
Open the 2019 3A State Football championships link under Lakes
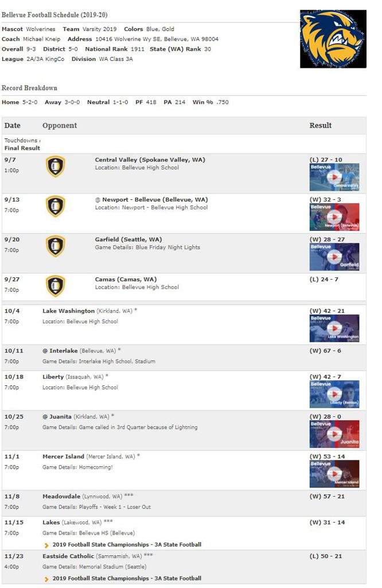123,544
